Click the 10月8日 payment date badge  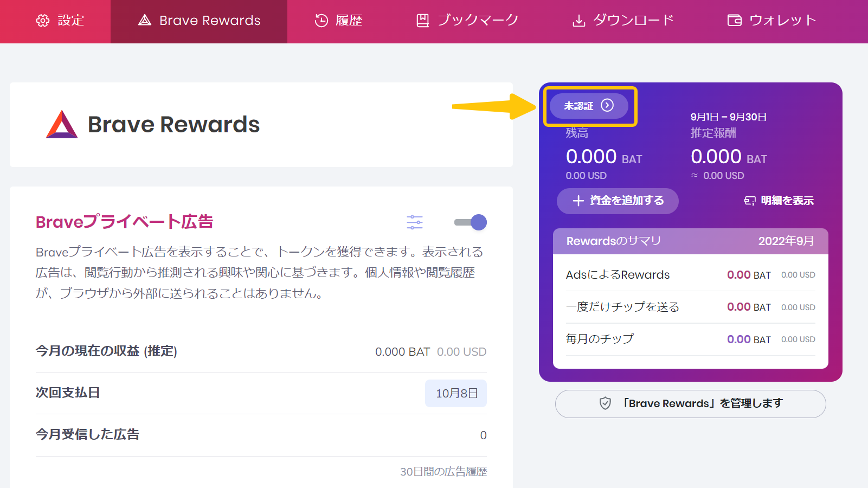click(x=456, y=393)
